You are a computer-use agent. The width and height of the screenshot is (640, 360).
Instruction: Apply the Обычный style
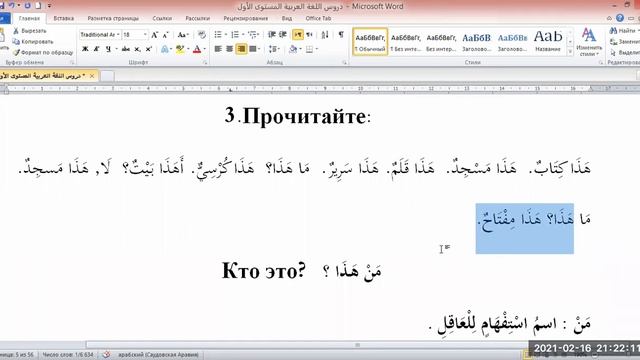(x=370, y=42)
